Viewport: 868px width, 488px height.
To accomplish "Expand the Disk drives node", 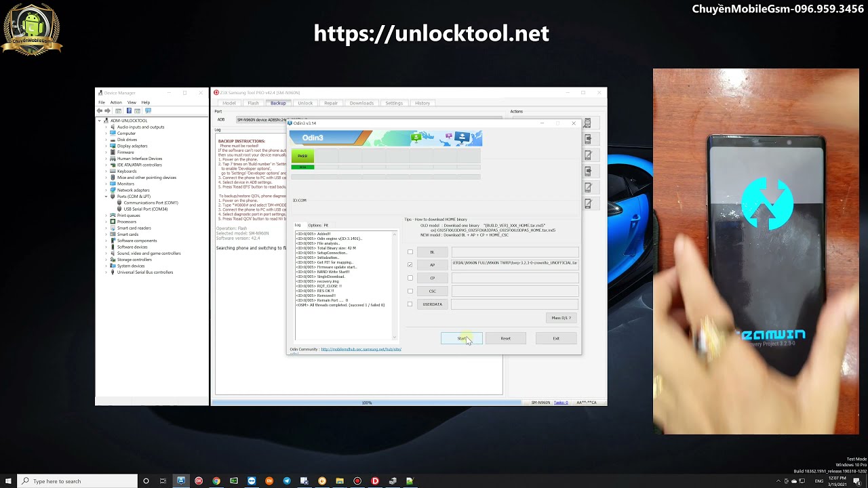I will [106, 140].
